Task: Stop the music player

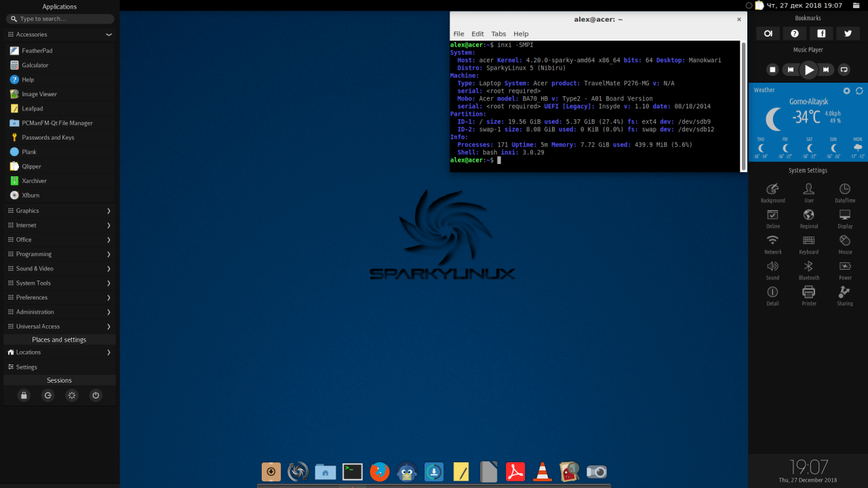Action: (772, 69)
